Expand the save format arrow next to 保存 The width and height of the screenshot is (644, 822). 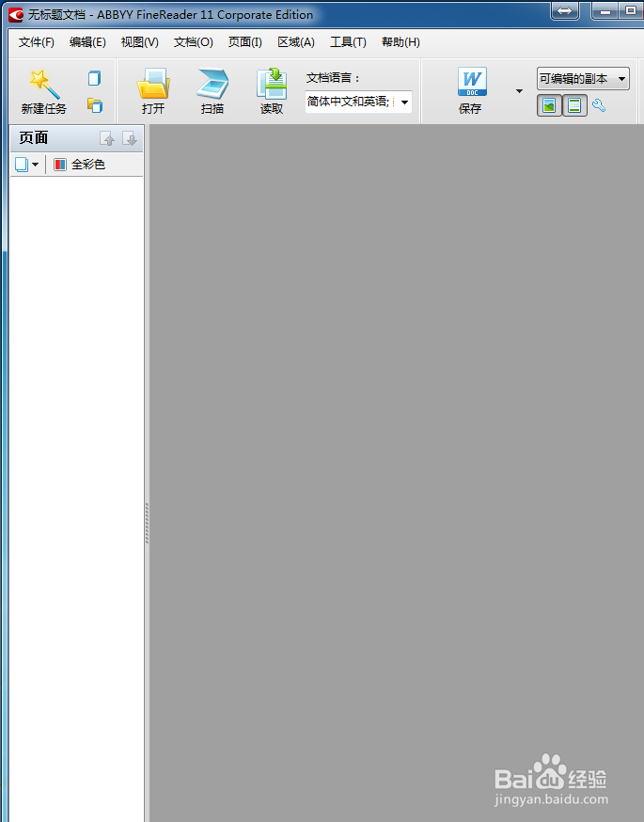(x=519, y=91)
